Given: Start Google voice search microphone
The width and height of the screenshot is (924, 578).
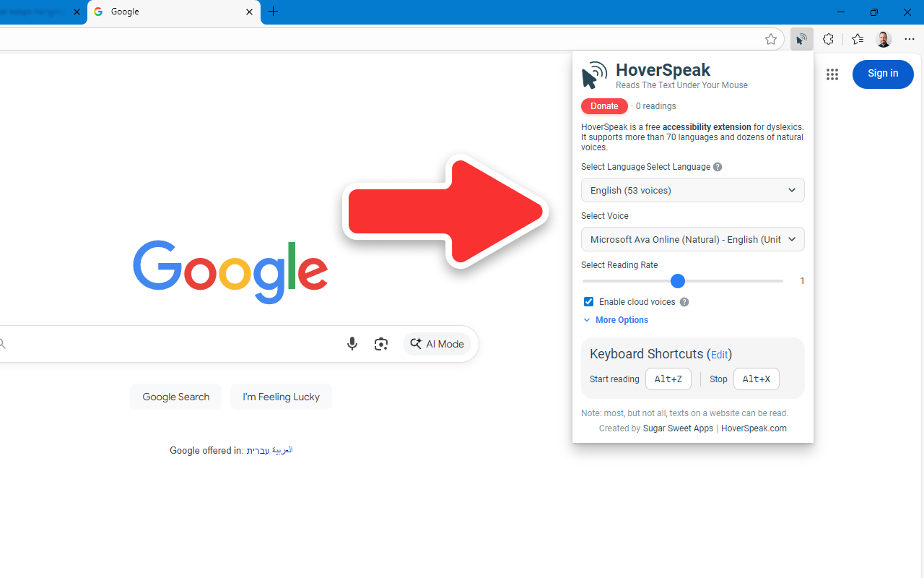Looking at the screenshot, I should click(352, 344).
